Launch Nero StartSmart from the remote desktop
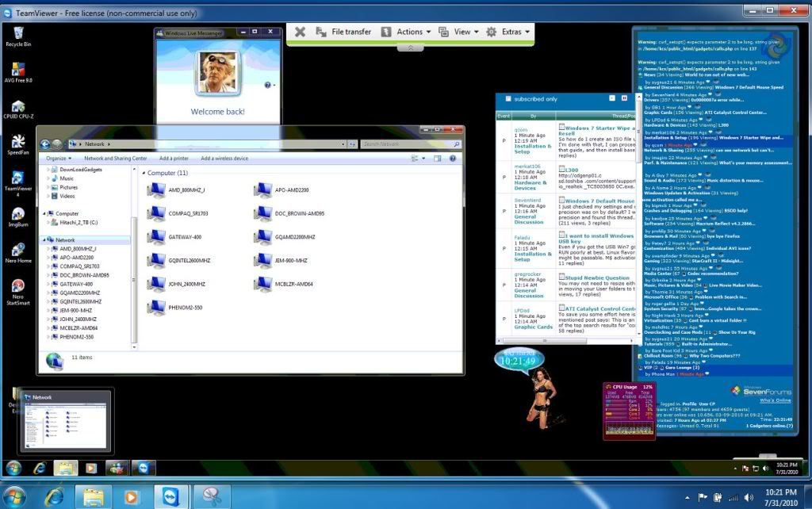 click(x=18, y=292)
